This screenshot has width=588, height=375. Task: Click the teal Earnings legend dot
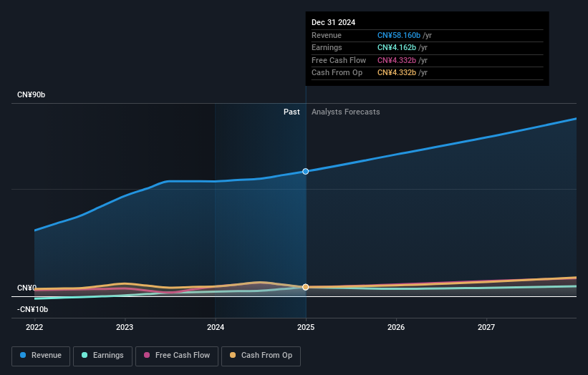coord(85,355)
